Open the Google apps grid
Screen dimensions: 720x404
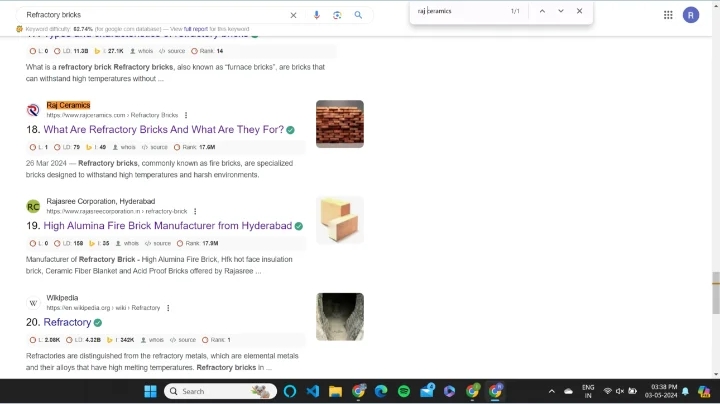point(668,15)
